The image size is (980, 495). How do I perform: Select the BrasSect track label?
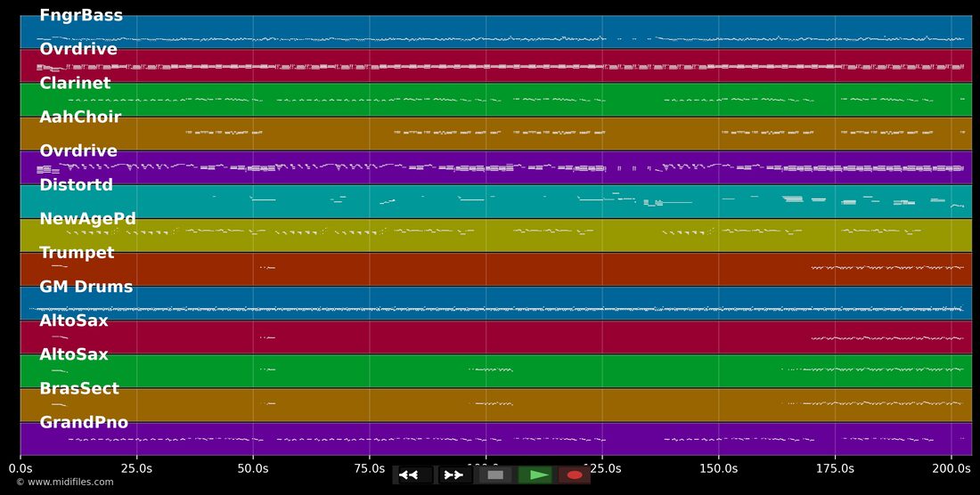pyautogui.click(x=79, y=388)
